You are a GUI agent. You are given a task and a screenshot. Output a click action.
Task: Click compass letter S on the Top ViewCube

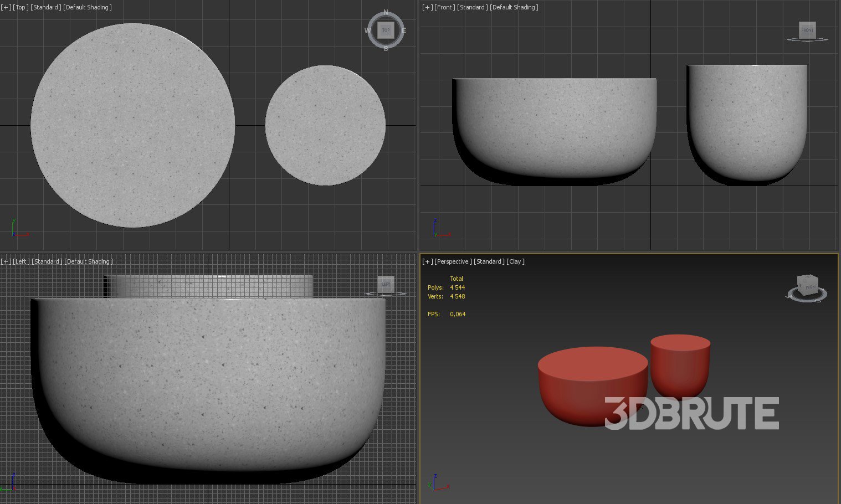tap(386, 48)
